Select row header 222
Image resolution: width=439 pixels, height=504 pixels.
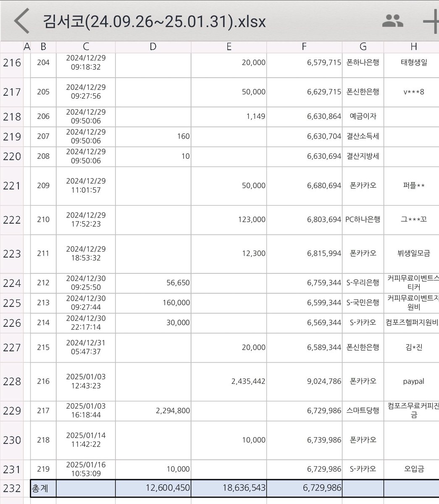(12, 220)
